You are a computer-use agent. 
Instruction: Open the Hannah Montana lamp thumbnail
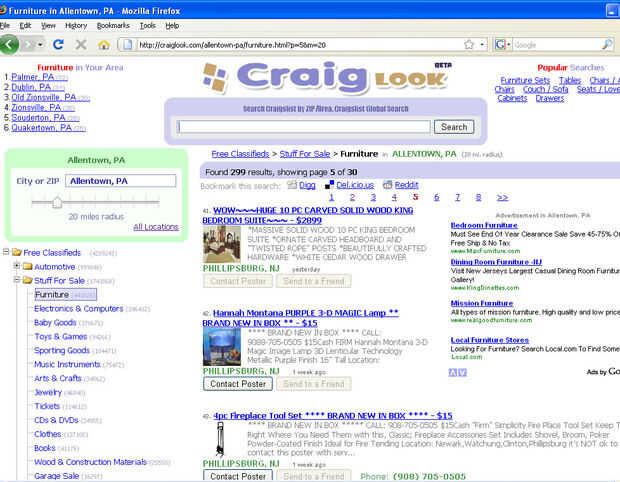(x=221, y=347)
